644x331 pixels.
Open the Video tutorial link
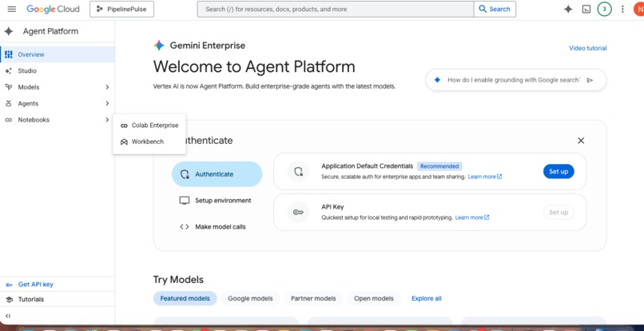[x=588, y=48]
